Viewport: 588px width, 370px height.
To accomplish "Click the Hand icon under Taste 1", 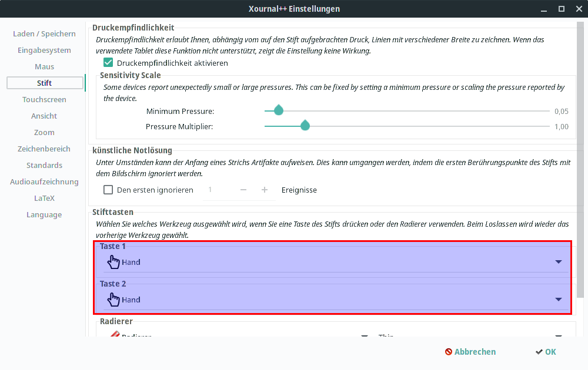I will [113, 262].
